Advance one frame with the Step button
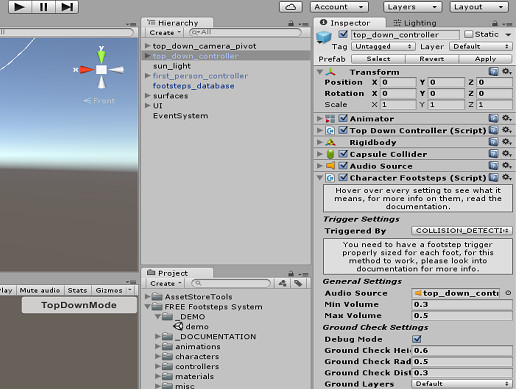 click(x=67, y=7)
